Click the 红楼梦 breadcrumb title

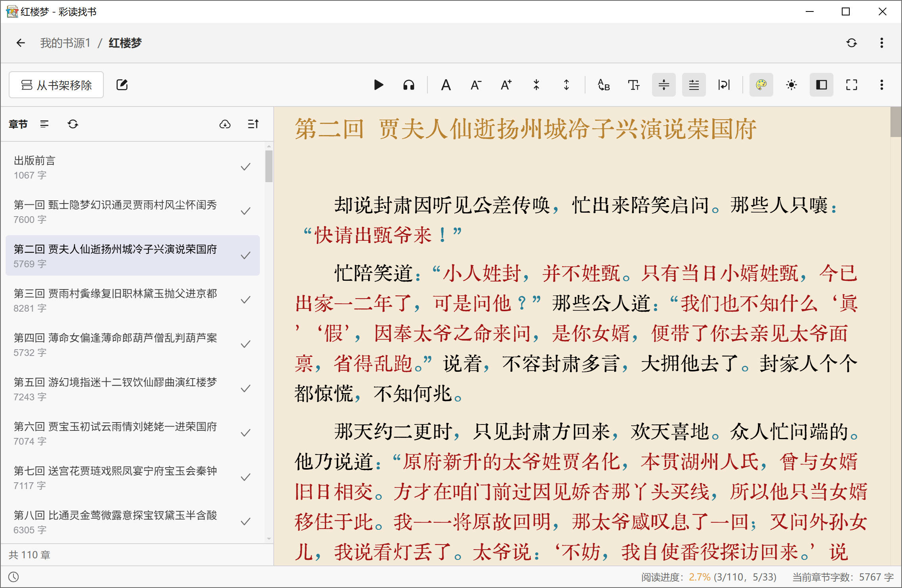[x=125, y=43]
